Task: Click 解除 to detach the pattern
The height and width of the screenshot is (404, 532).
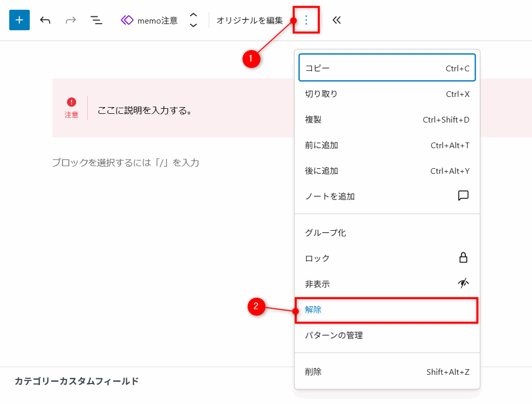Action: pyautogui.click(x=387, y=310)
